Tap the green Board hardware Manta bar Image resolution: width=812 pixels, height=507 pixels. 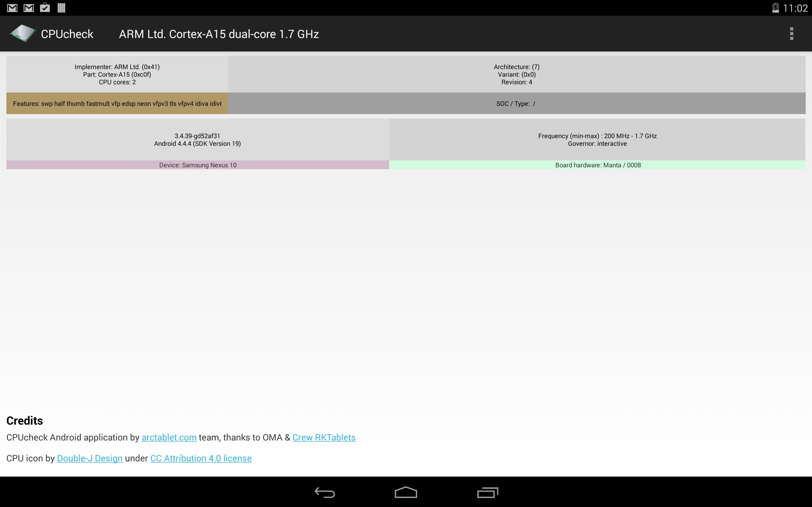click(597, 165)
